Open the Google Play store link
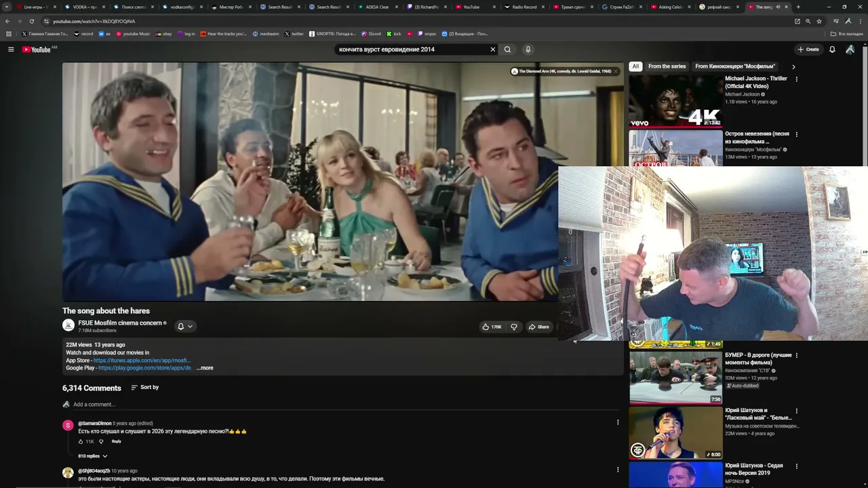Viewport: 868px width, 488px height. (x=145, y=368)
